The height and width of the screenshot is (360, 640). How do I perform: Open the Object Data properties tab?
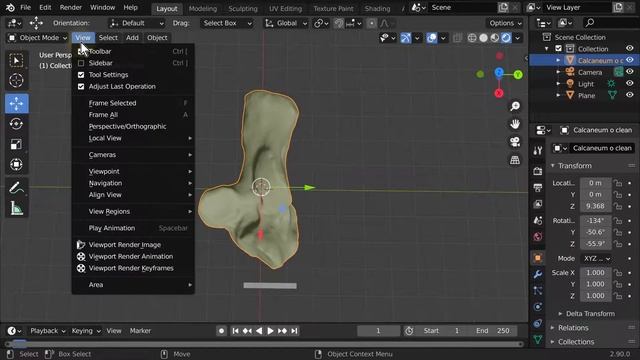(x=538, y=339)
